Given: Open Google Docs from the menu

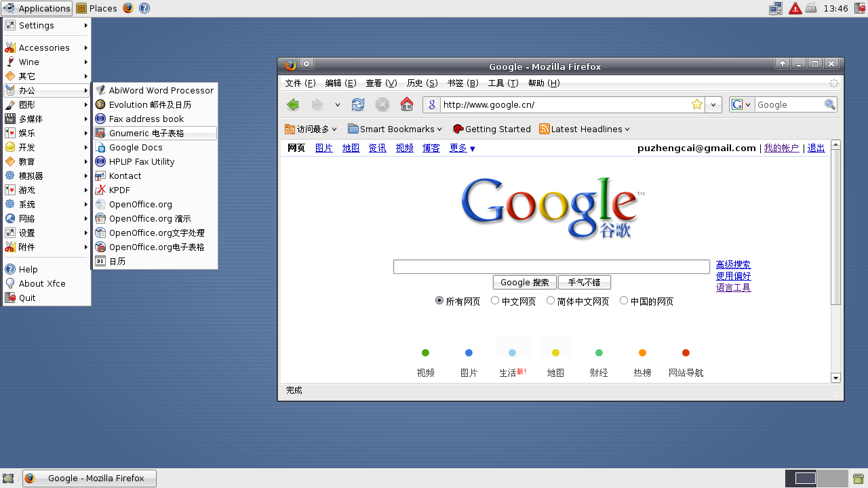Looking at the screenshot, I should click(155, 147).
